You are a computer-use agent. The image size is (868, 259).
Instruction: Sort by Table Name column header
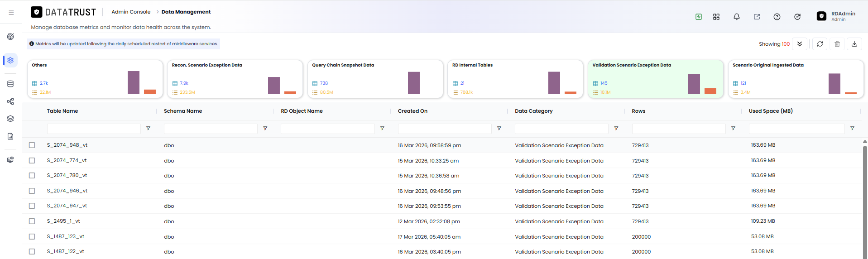click(x=62, y=111)
